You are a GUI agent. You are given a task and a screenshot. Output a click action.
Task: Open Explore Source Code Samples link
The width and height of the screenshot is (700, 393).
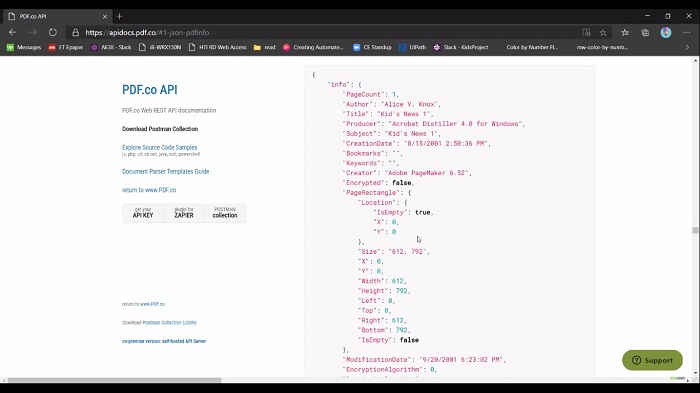[159, 147]
